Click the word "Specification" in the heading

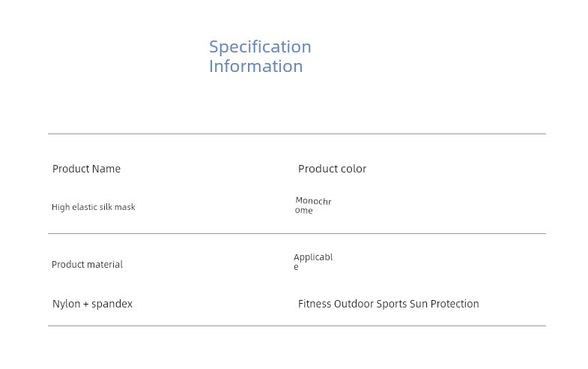pos(260,47)
